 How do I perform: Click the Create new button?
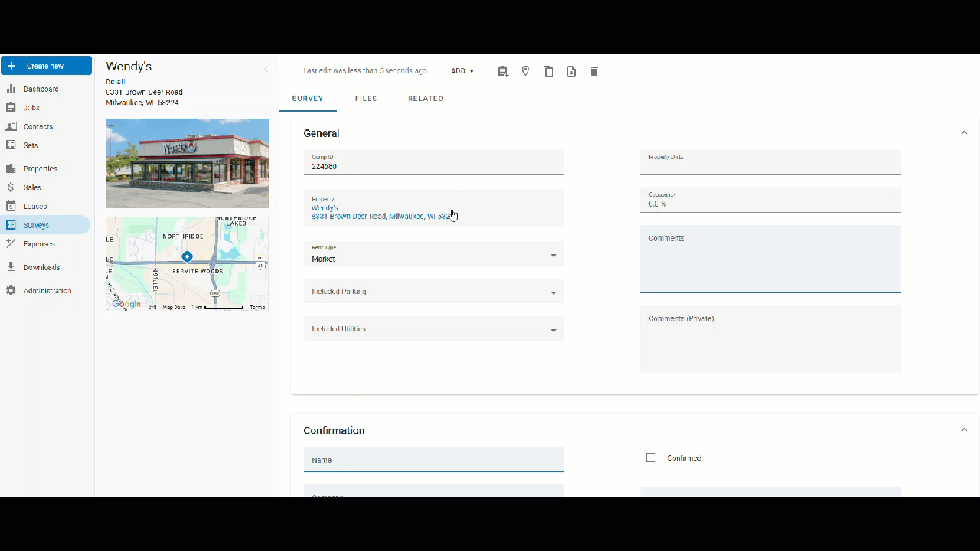point(46,66)
